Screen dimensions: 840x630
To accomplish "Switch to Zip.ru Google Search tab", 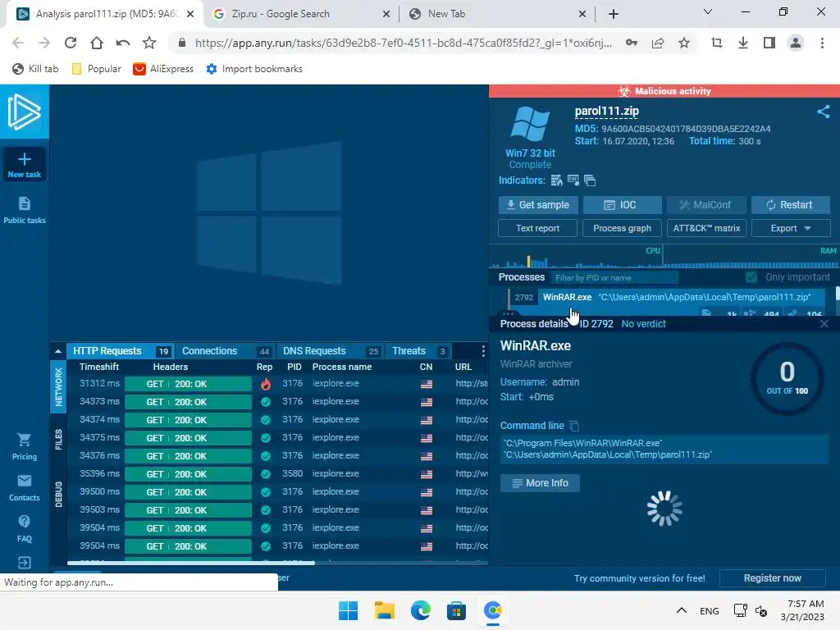I will 300,14.
